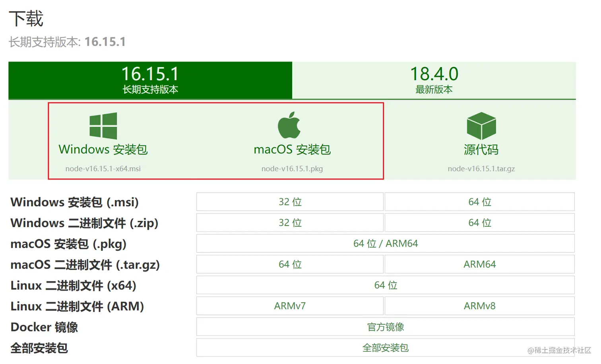Viewport: 601px width, 364px height.
Task: Click node-v16.15.1.pkg file name
Action: tap(292, 169)
